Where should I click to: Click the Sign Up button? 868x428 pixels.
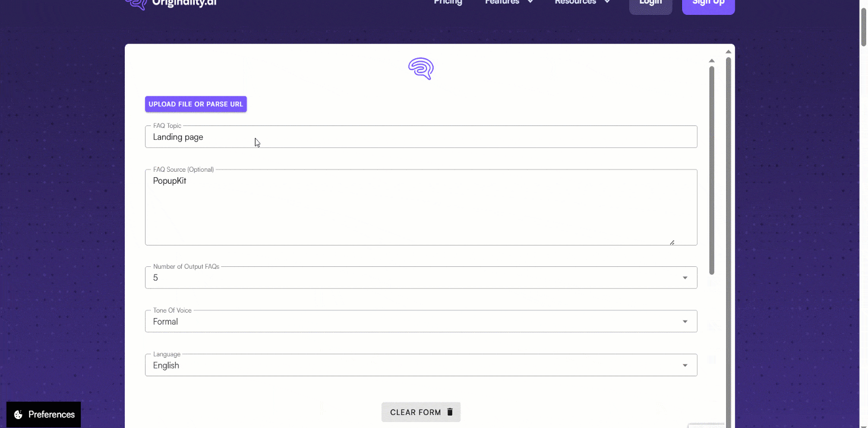click(x=708, y=3)
